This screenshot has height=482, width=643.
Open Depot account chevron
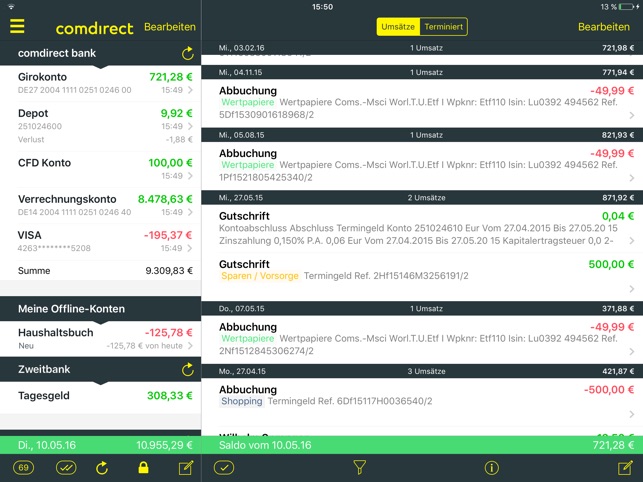tap(190, 126)
